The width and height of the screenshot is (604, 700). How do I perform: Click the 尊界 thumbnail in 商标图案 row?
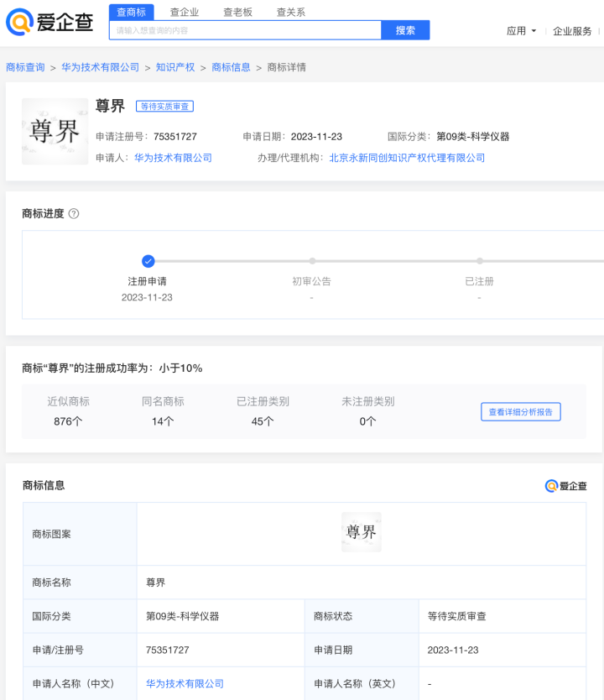[x=362, y=532]
